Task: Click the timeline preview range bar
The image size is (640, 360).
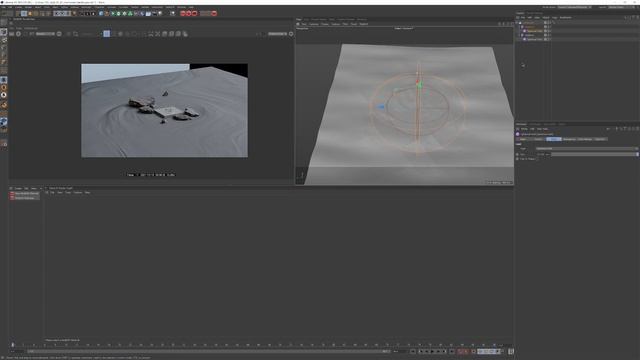Action: coord(208,351)
